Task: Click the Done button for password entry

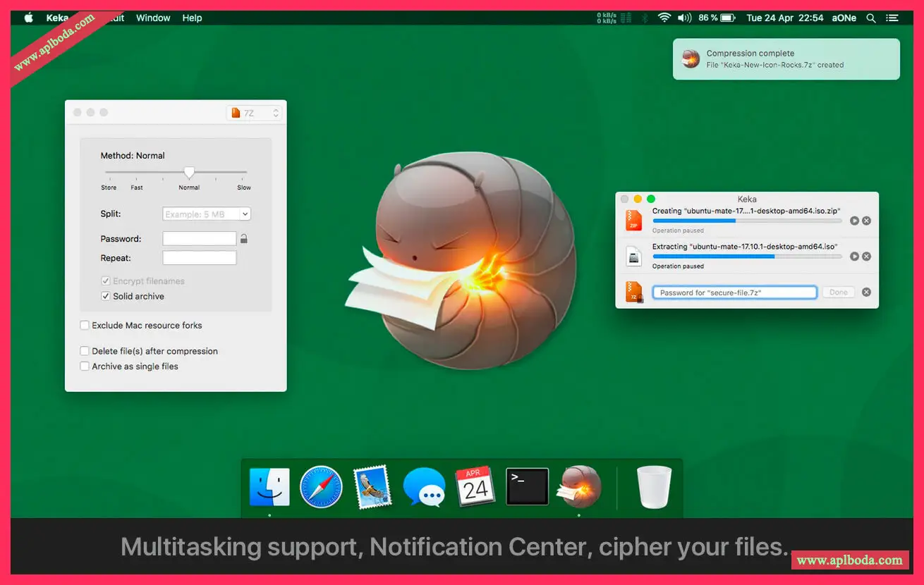Action: [839, 292]
